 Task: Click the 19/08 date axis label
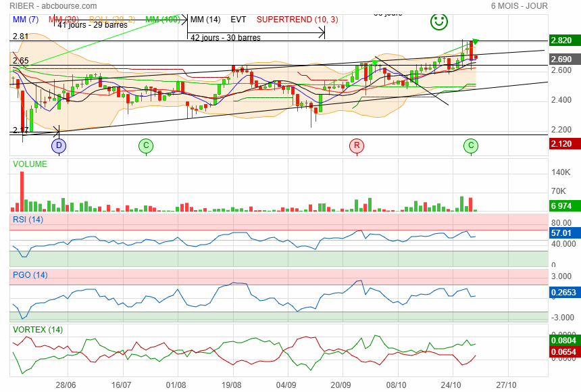click(231, 385)
